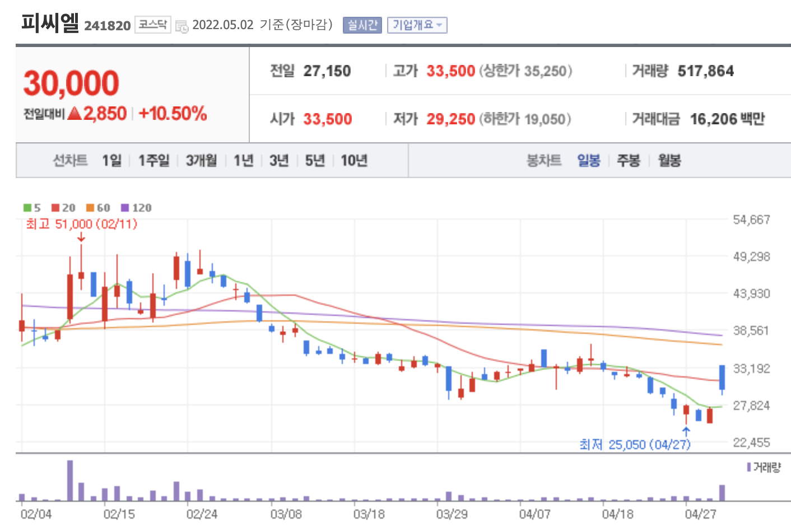Click the green 5-day moving average legend swatch
Image resolution: width=791 pixels, height=532 pixels.
click(27, 208)
